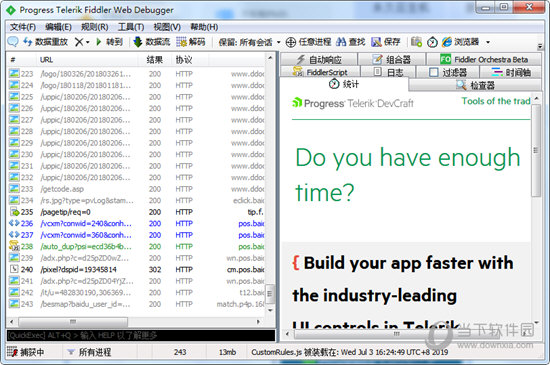The width and height of the screenshot is (550, 365).
Task: Click the QuickExec command input box
Action: (x=141, y=336)
